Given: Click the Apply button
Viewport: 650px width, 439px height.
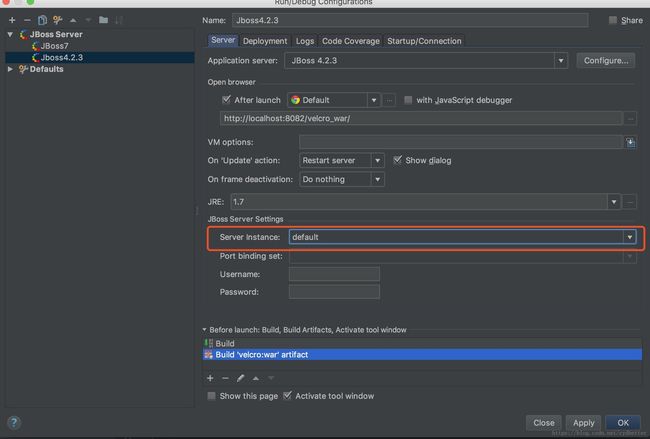Looking at the screenshot, I should coord(583,423).
